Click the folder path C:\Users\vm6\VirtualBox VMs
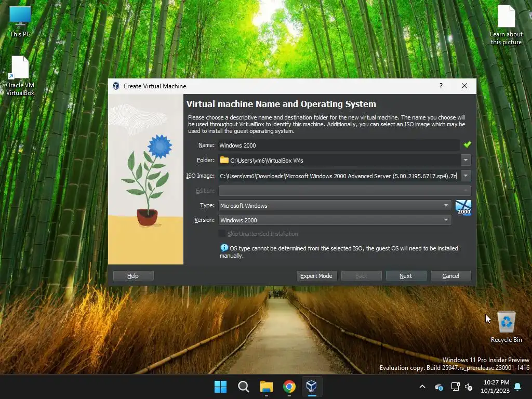532x399 pixels. (x=267, y=161)
